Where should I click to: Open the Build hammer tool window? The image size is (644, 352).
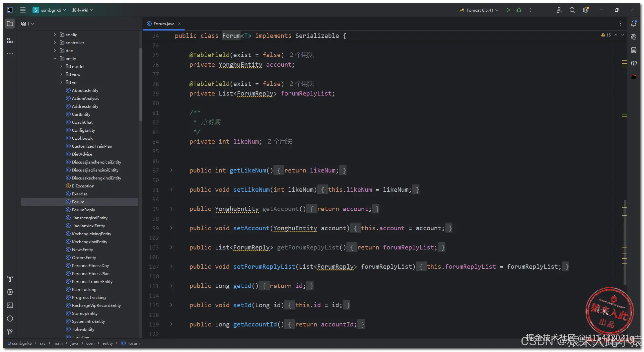(10, 279)
